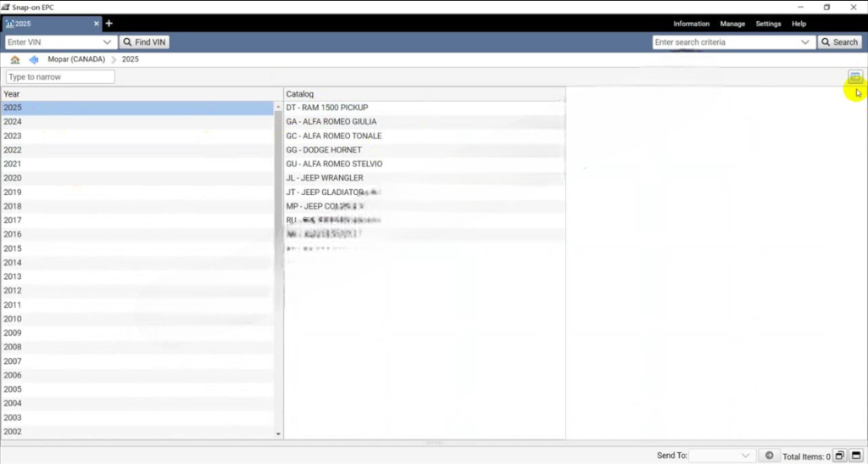This screenshot has width=868, height=464.
Task: Click the blue Back arrow icon
Action: pos(34,59)
